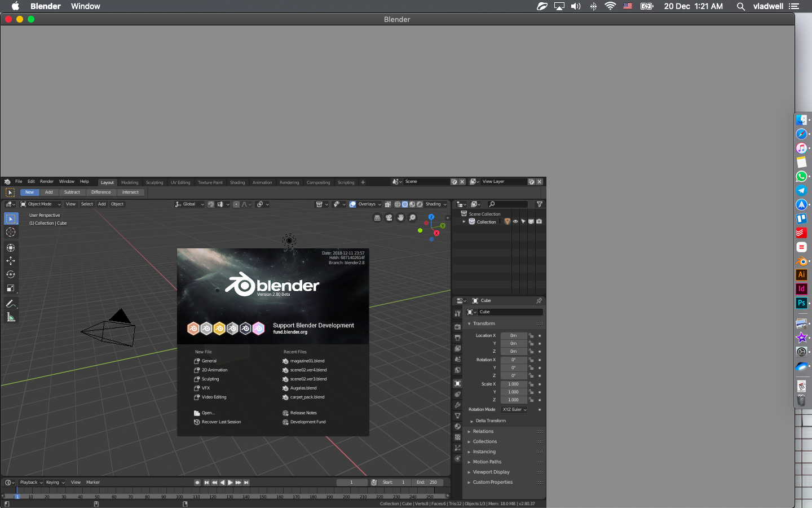
Task: Select the Select Box tool in the viewport toolbar
Action: 11,218
